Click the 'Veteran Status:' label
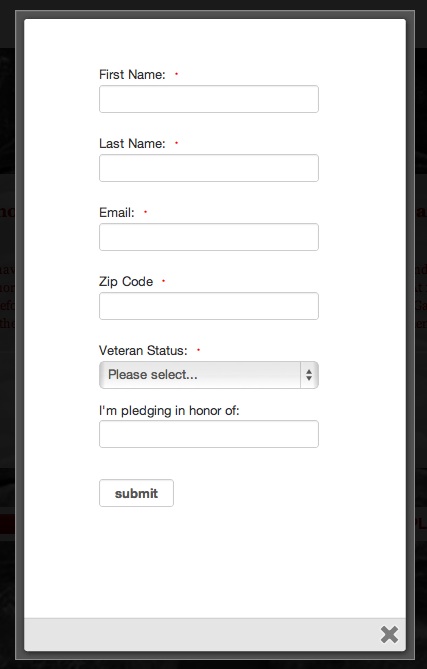Image resolution: width=427 pixels, height=669 pixels. [143, 350]
